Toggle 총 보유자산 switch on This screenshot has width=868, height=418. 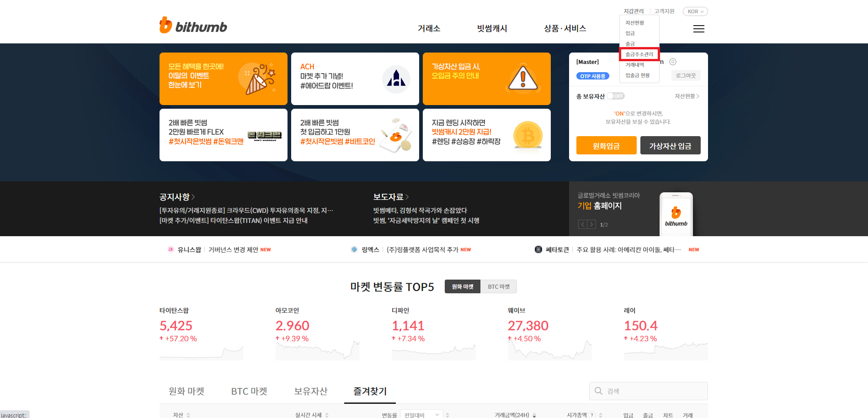point(616,96)
